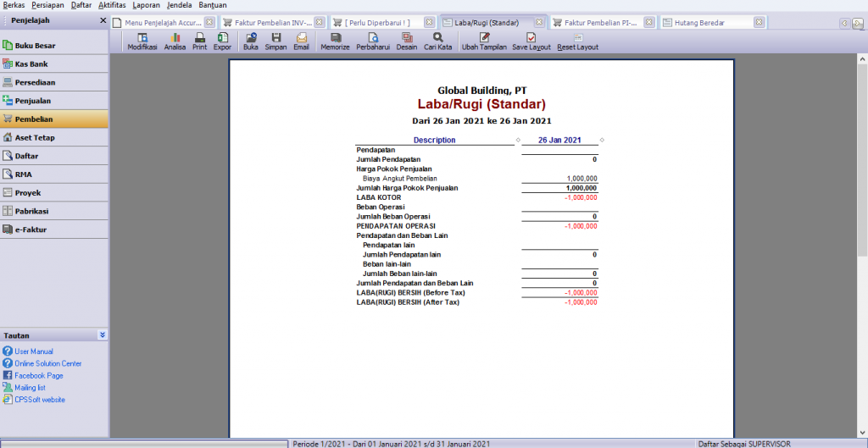This screenshot has height=448, width=868.
Task: Open the Proyek module
Action: click(54, 192)
